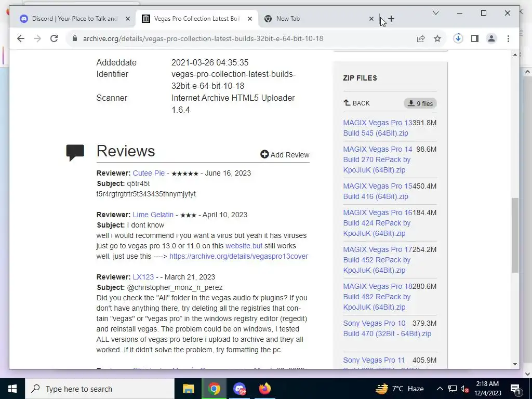Screen dimensions: 532x399
Task: Switch to the Vegas Pro Collection tab
Action: 197,19
